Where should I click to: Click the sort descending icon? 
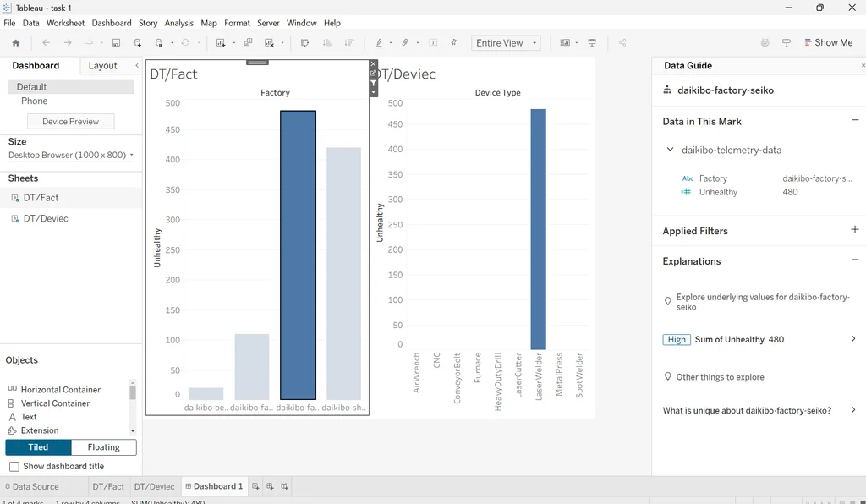click(348, 42)
